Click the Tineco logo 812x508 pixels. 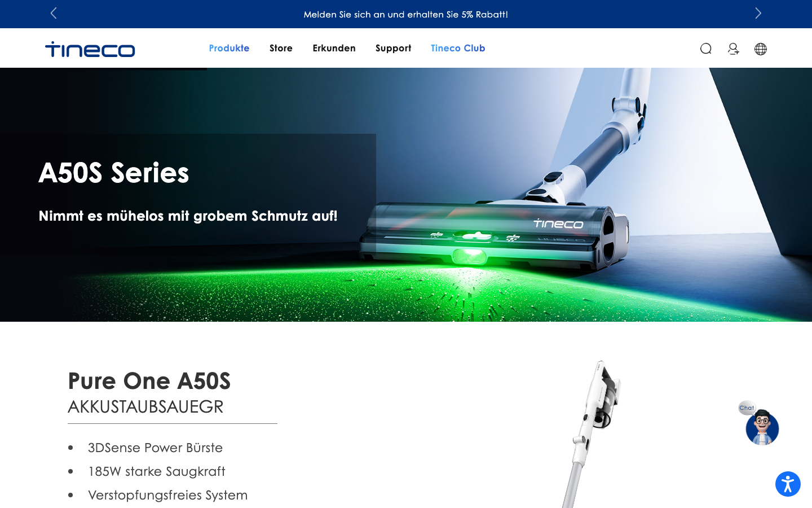pyautogui.click(x=90, y=49)
